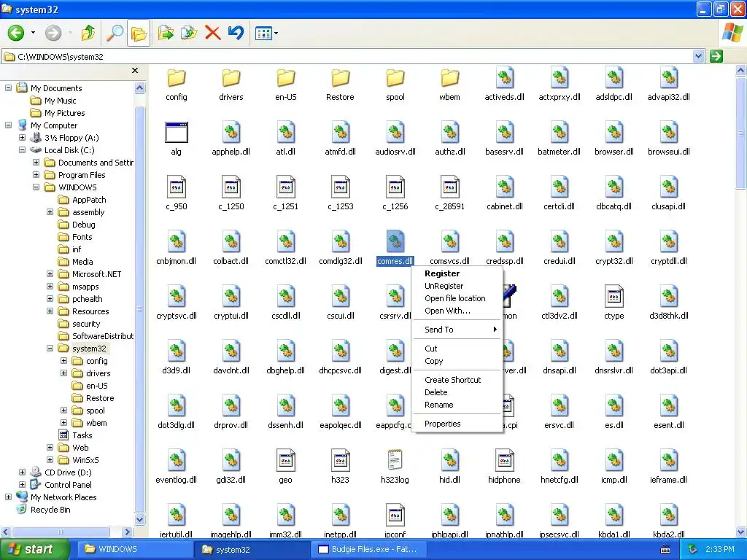Select the c_1250 file icon
Image resolution: width=747 pixels, height=560 pixels.
click(231, 187)
